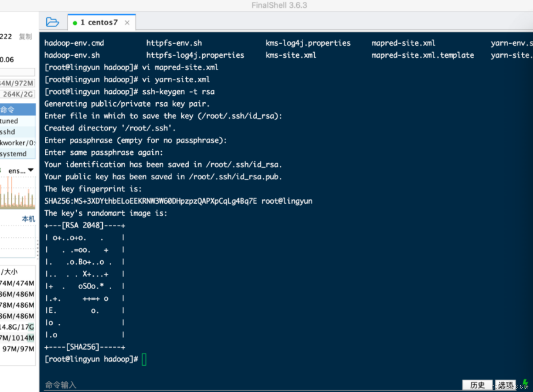Click the 本机 link
Image resolution: width=533 pixels, height=392 pixels.
tap(28, 219)
